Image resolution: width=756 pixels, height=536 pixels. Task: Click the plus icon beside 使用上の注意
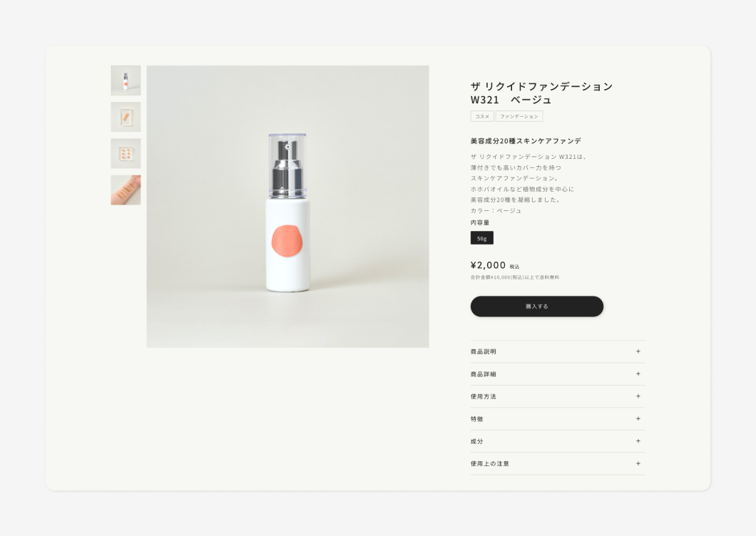click(638, 463)
